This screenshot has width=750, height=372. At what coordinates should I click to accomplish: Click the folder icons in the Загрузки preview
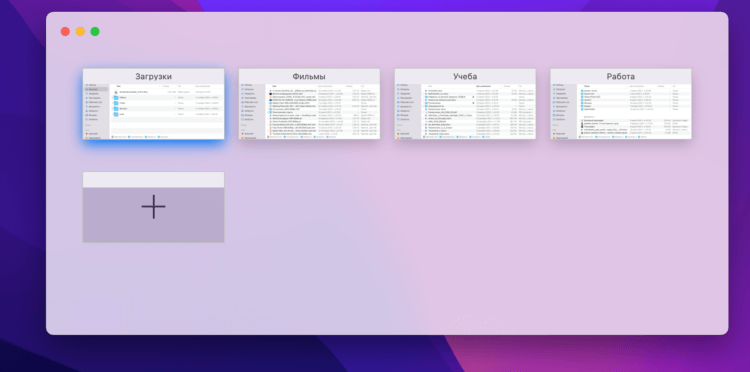pyautogui.click(x=116, y=106)
